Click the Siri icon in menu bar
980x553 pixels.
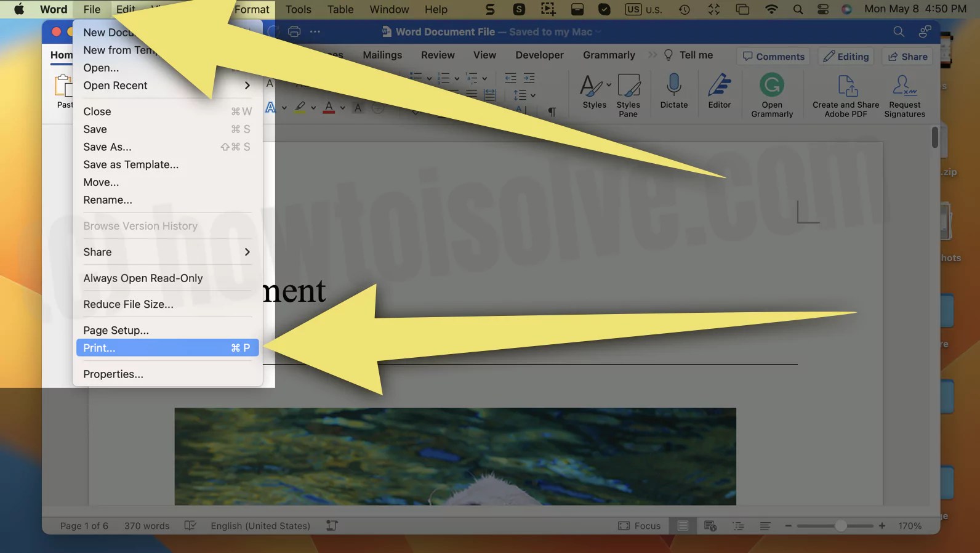click(x=846, y=9)
